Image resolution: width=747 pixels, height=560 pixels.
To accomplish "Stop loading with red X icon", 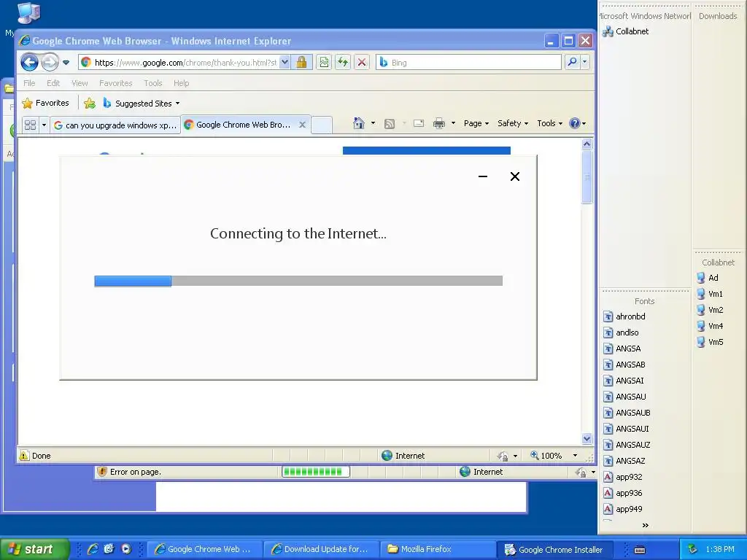I will coord(362,62).
